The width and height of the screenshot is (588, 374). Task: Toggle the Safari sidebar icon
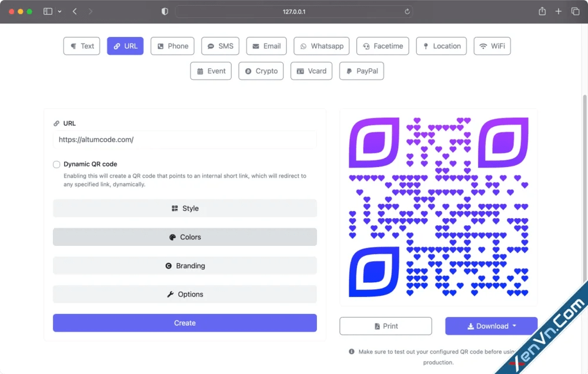tap(48, 11)
